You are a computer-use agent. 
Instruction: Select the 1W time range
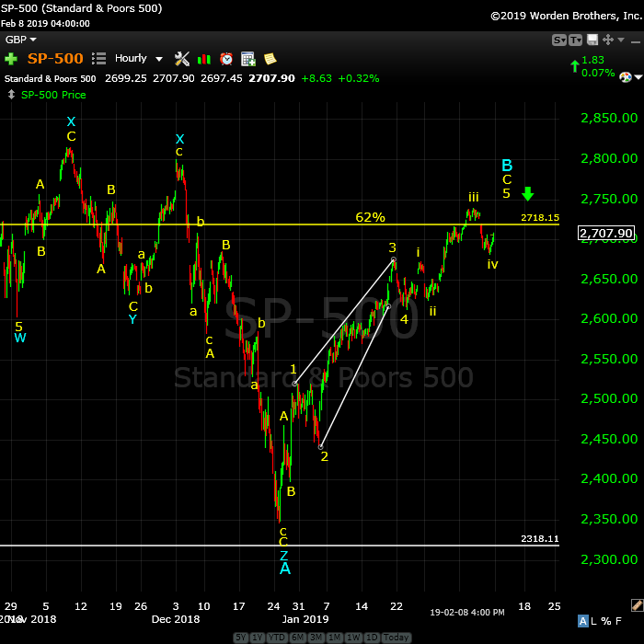coord(353,637)
